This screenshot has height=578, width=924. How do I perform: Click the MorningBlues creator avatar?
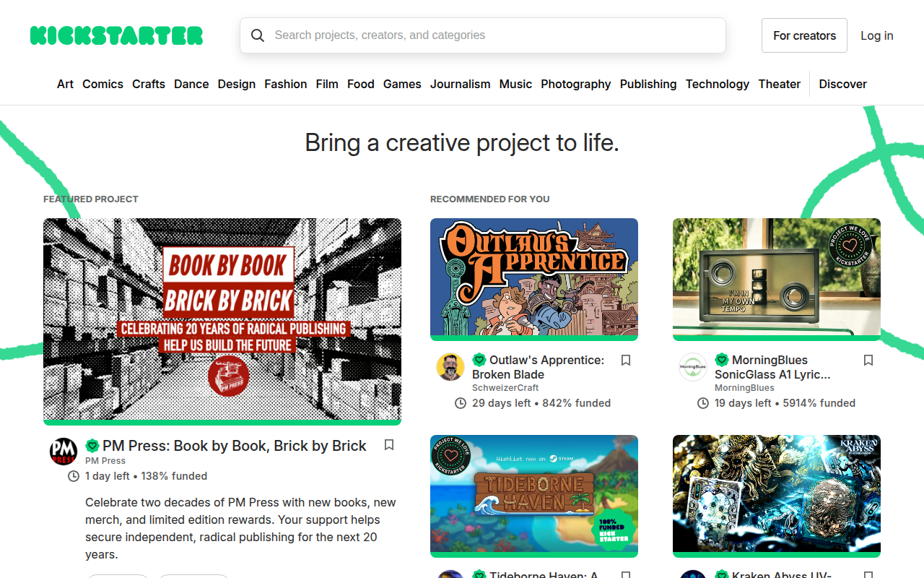[x=693, y=367]
